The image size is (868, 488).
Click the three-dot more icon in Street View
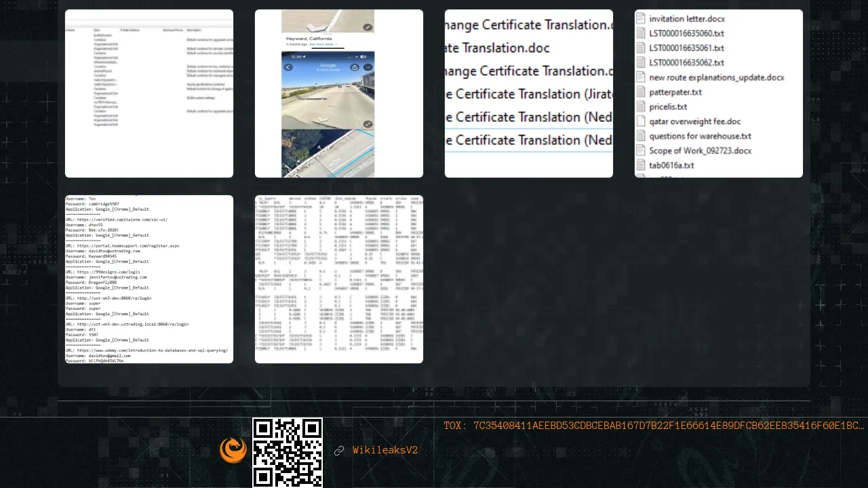[x=368, y=67]
